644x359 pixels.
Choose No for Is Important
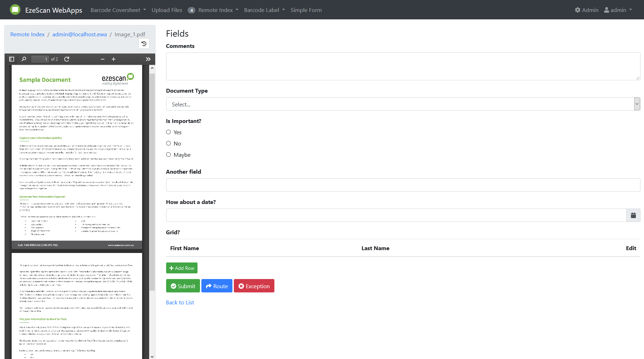(x=169, y=143)
